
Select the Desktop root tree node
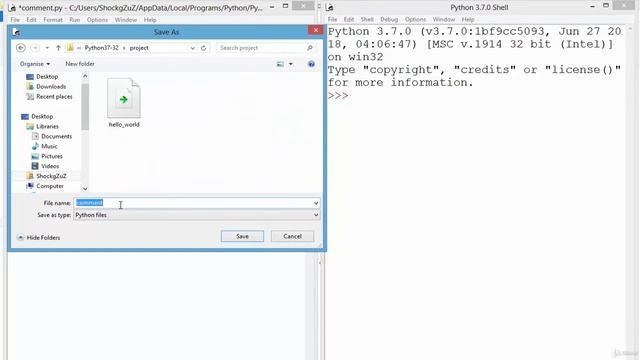click(37, 116)
